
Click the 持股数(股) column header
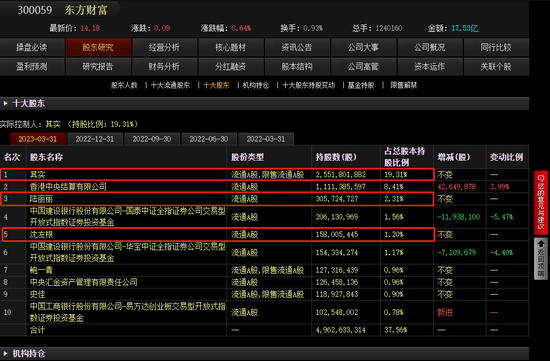point(336,157)
